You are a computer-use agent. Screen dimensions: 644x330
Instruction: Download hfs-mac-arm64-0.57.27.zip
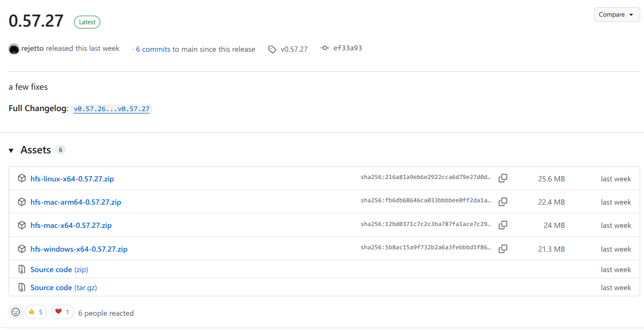pyautogui.click(x=76, y=202)
